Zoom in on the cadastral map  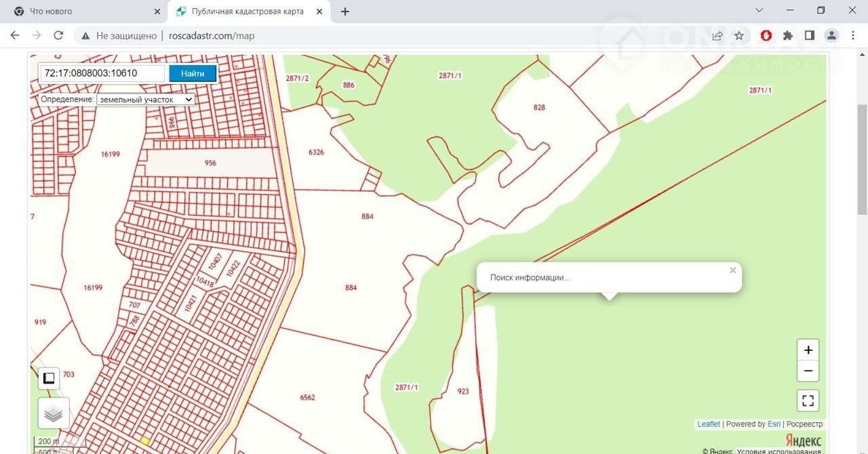pyautogui.click(x=808, y=350)
